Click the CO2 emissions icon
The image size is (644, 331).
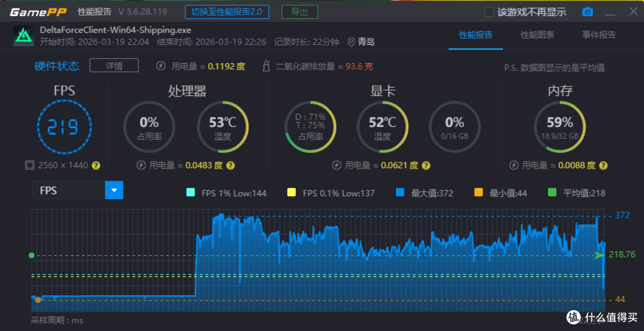[x=267, y=66]
